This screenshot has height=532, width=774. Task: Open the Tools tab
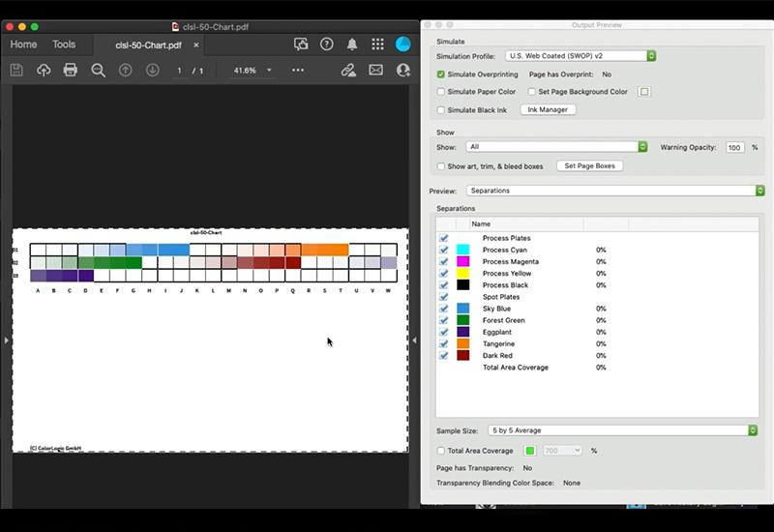[64, 44]
